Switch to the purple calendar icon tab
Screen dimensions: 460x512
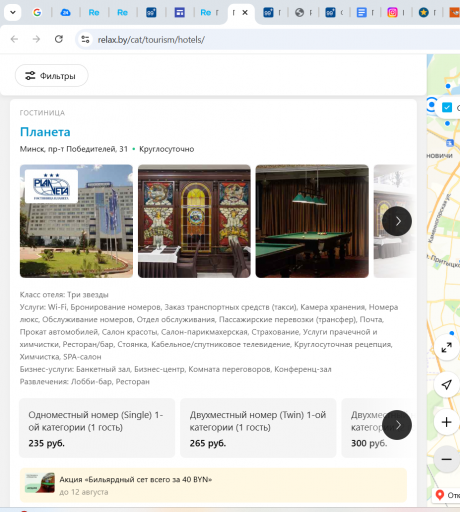click(x=180, y=13)
